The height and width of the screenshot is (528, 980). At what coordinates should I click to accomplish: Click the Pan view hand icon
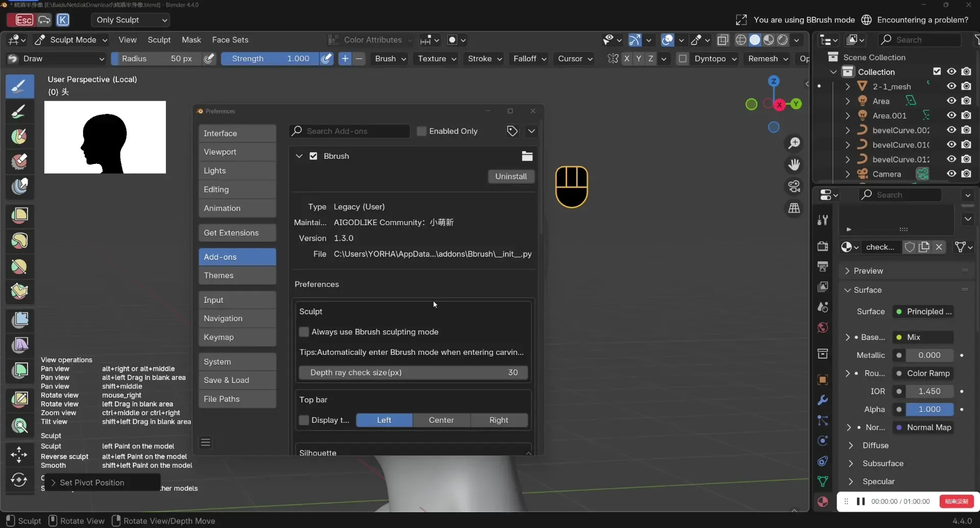[x=794, y=165]
